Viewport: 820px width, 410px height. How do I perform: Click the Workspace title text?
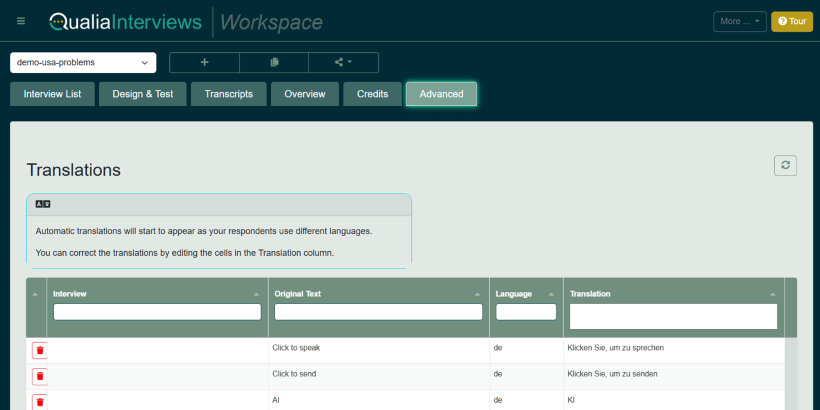(271, 22)
